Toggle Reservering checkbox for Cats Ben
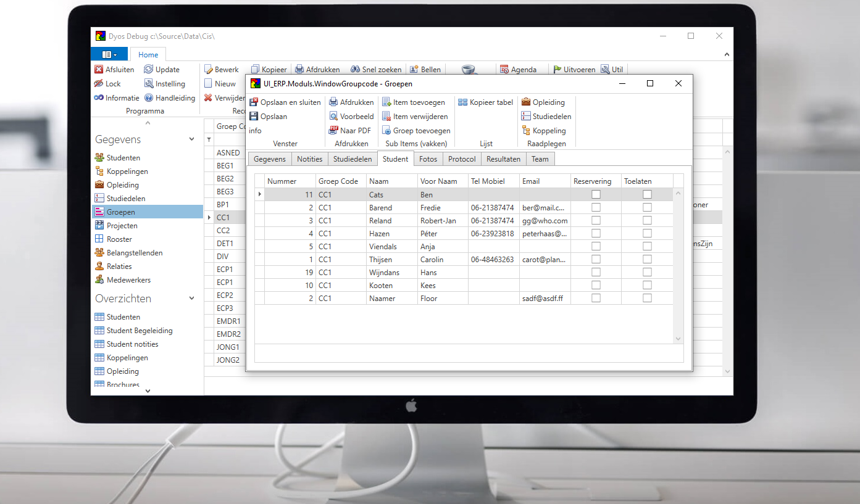This screenshot has height=504, width=860. [596, 194]
